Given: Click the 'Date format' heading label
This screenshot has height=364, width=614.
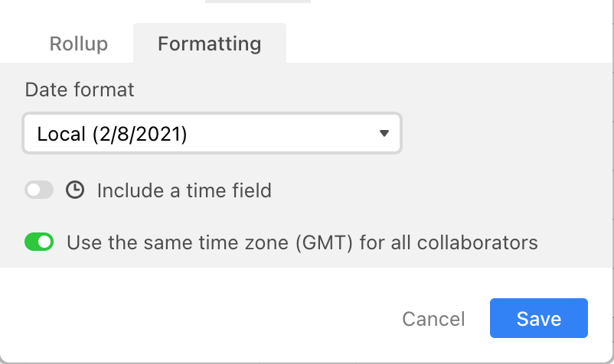Looking at the screenshot, I should (x=80, y=89).
